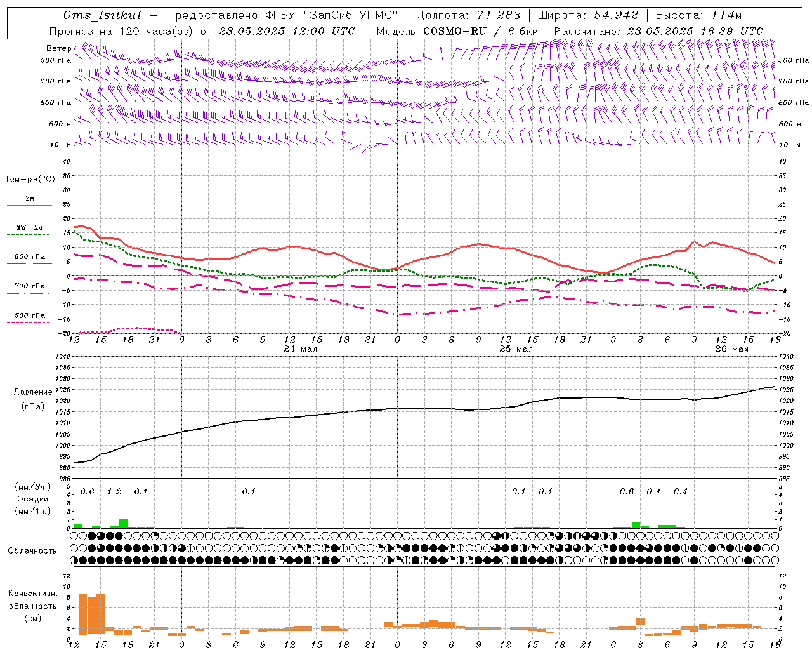
Task: Click the Конвективн. convective cloud label
Action: pos(32,594)
